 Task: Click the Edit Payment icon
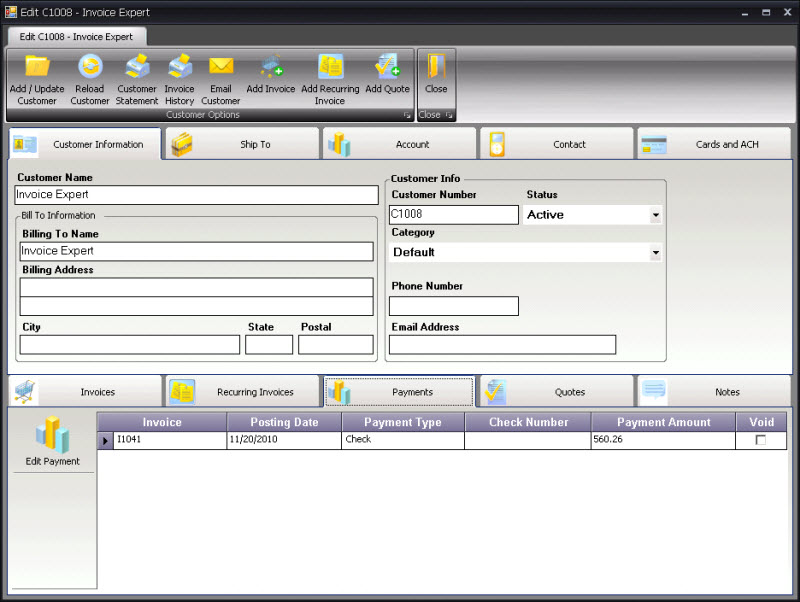tap(53, 435)
